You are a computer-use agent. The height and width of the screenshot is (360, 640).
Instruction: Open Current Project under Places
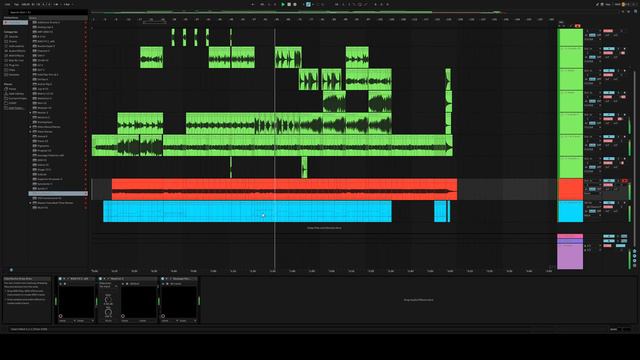(17, 98)
